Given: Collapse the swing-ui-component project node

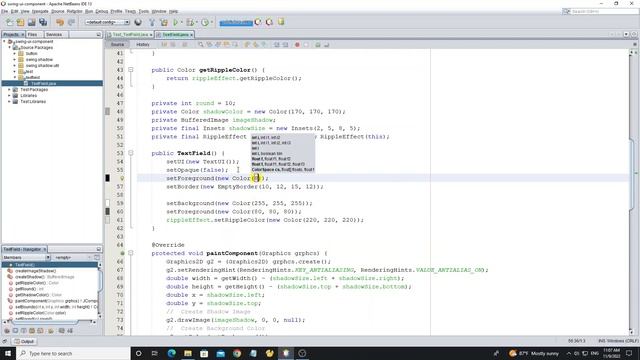Looking at the screenshot, I should click(x=4, y=42).
